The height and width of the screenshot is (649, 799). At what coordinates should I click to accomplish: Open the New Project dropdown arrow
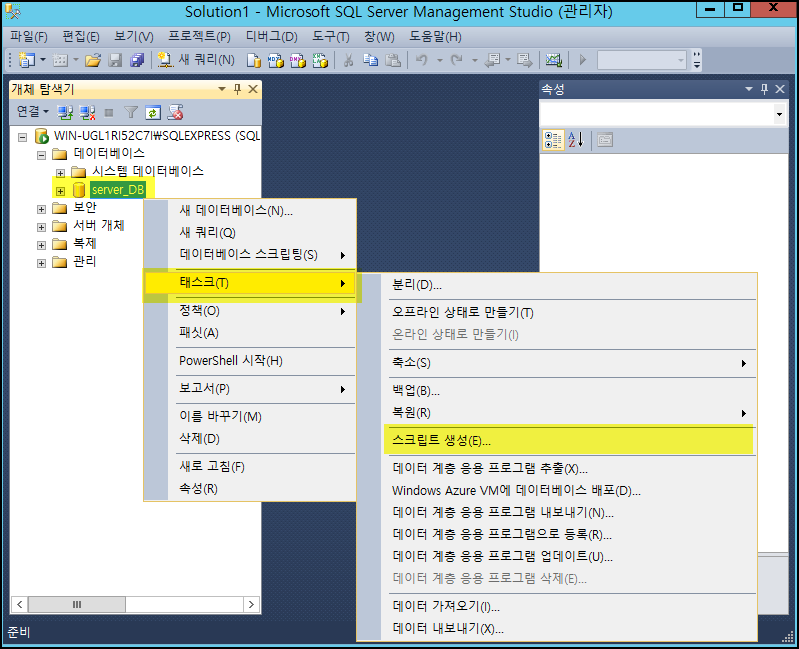tap(43, 60)
